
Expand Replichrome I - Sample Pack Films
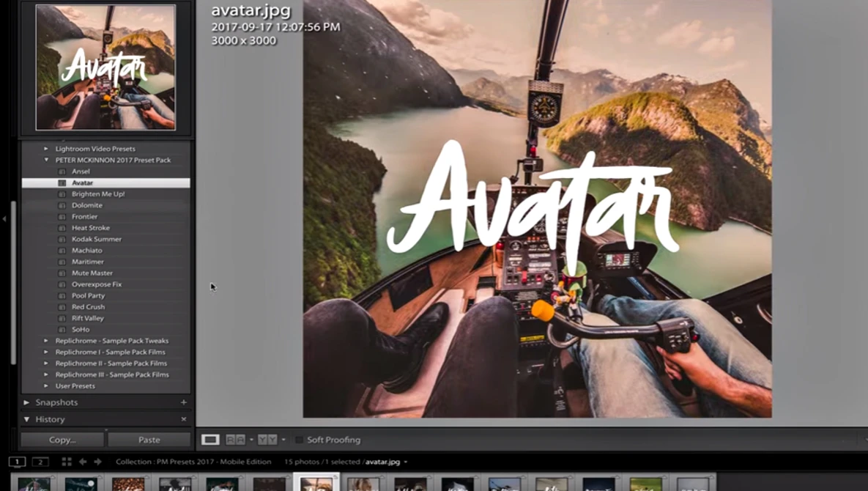pyautogui.click(x=46, y=352)
